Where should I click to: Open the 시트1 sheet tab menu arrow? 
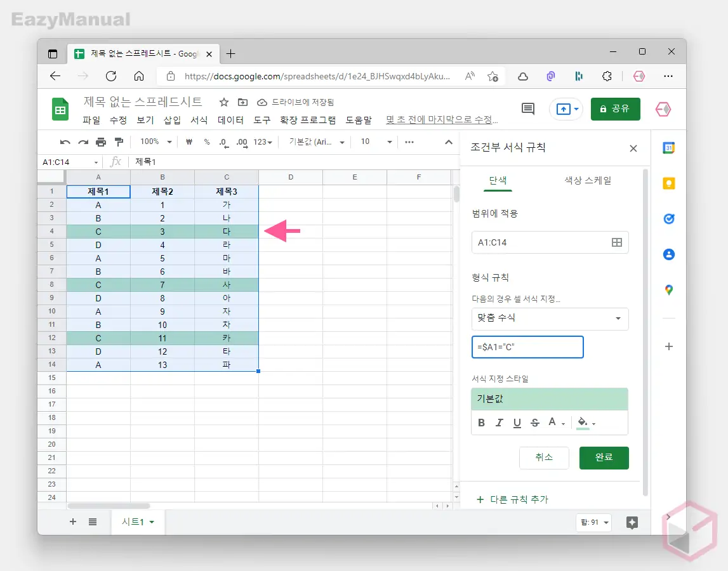point(152,522)
